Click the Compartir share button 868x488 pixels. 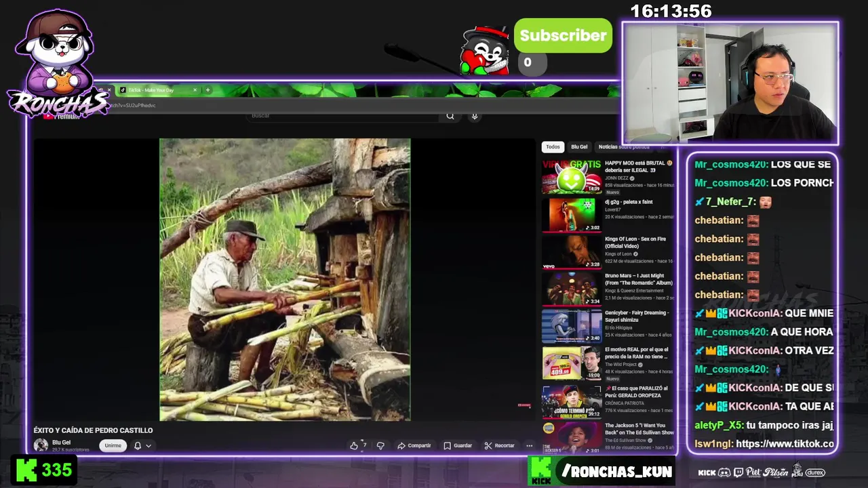click(414, 445)
